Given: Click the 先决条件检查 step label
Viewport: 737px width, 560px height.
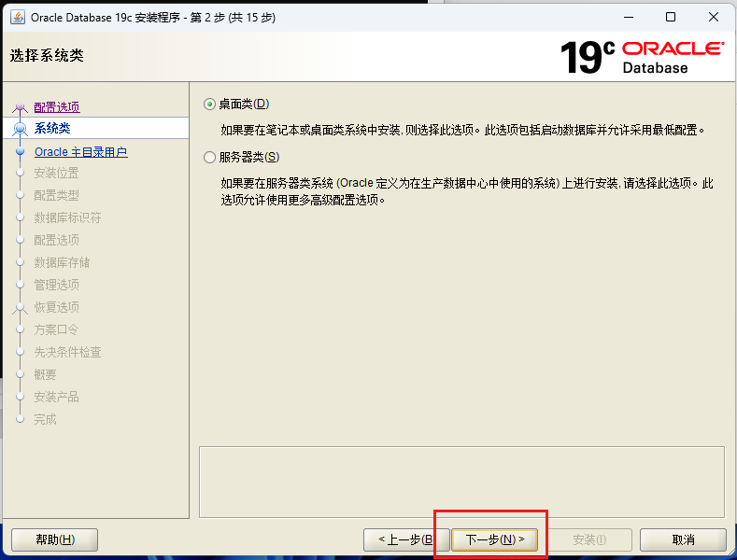Looking at the screenshot, I should (67, 352).
